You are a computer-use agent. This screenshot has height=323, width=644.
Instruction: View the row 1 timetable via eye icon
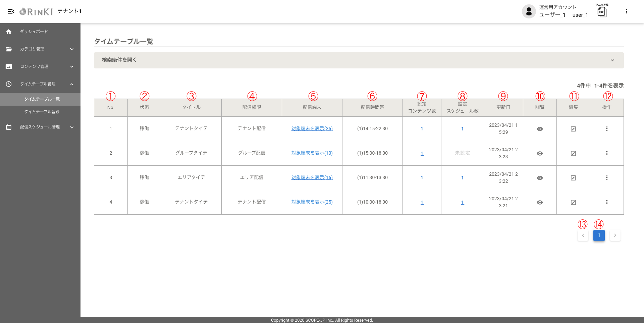tap(540, 129)
